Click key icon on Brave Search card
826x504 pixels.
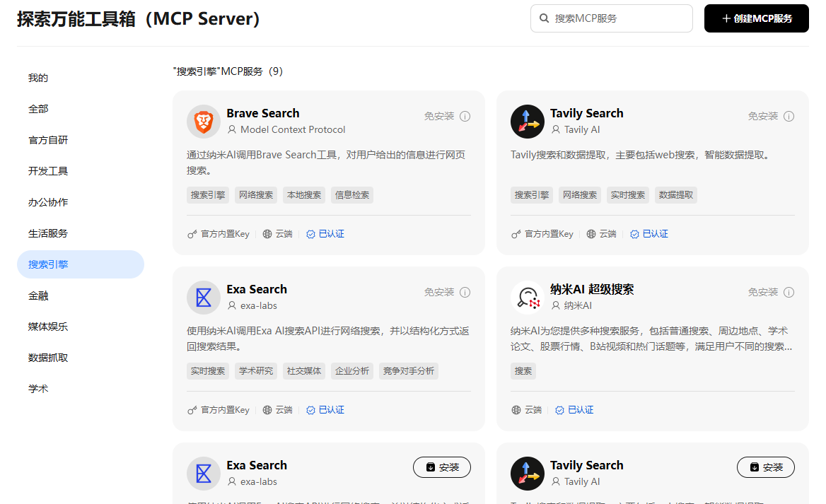point(192,234)
